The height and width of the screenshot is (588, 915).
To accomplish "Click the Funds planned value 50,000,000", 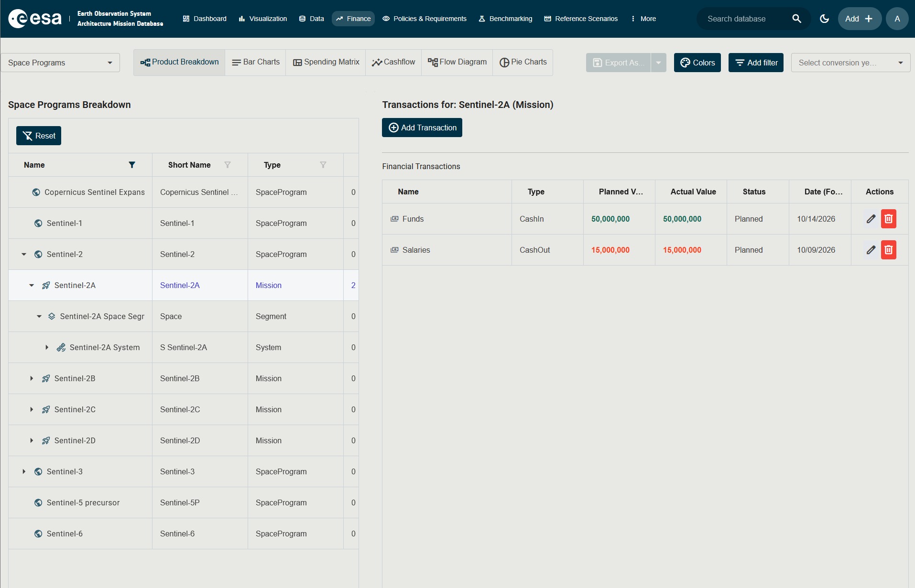I will tap(610, 219).
